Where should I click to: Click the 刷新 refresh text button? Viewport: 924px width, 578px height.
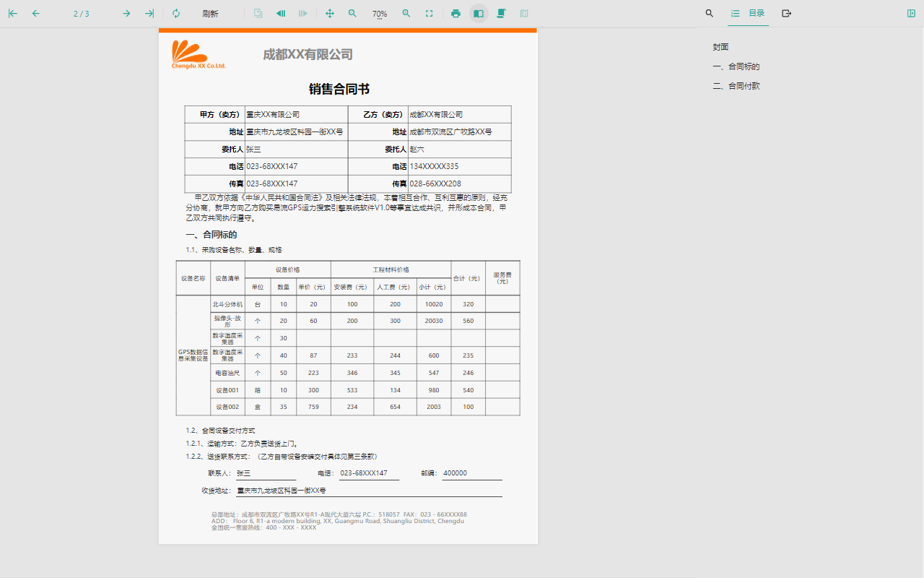[x=210, y=14]
